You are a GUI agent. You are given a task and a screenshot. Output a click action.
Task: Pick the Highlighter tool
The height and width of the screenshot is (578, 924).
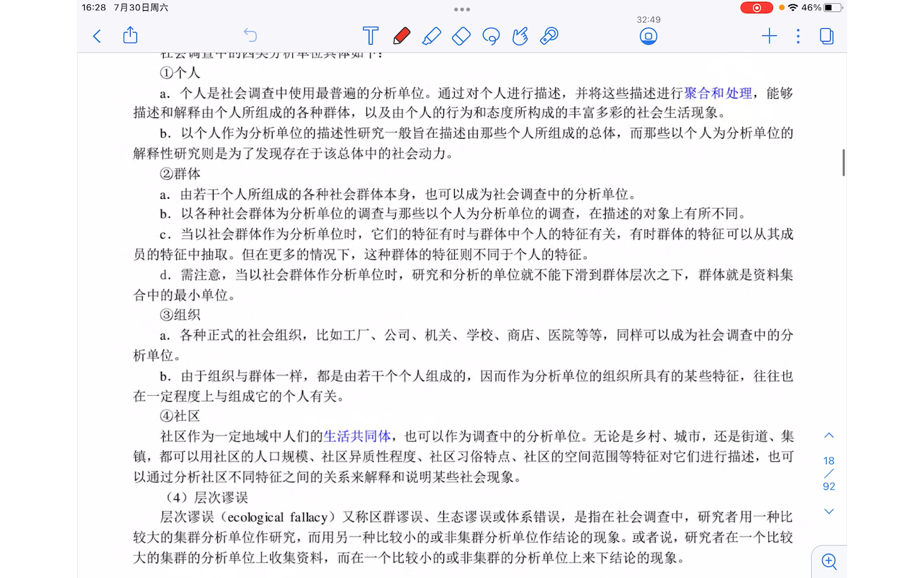(x=431, y=36)
